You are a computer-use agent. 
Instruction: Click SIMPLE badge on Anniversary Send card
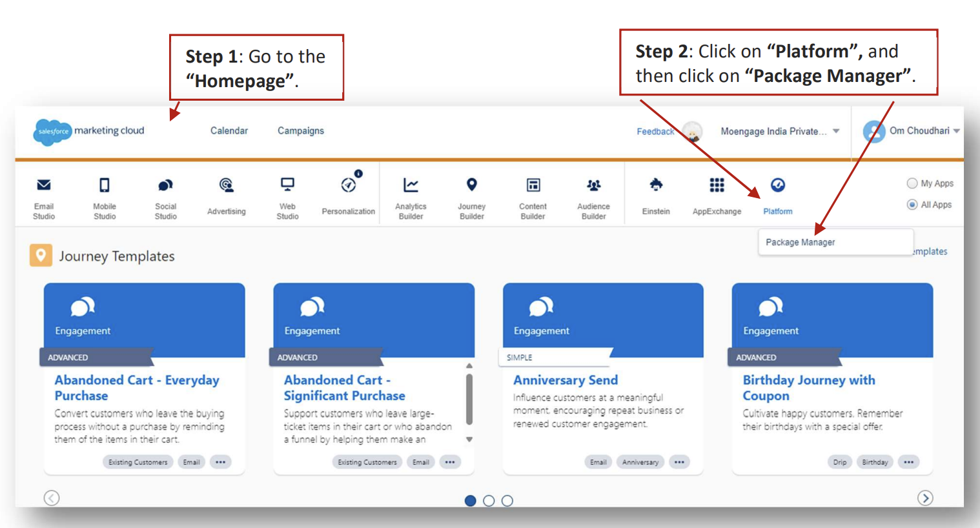coord(555,357)
